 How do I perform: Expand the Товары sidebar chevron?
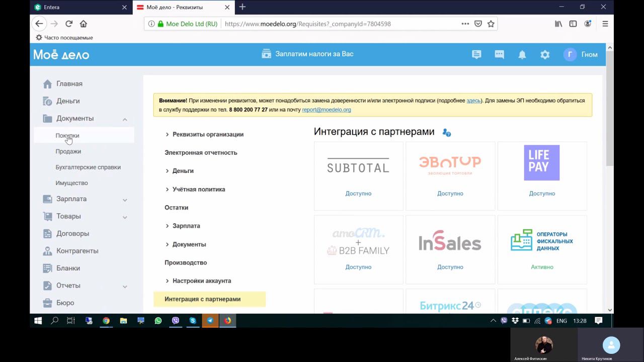(125, 217)
